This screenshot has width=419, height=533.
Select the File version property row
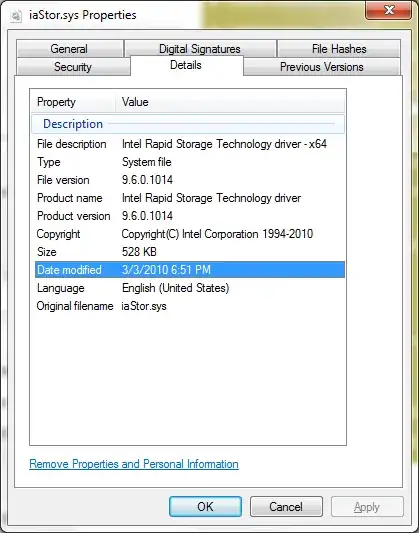click(x=190, y=180)
